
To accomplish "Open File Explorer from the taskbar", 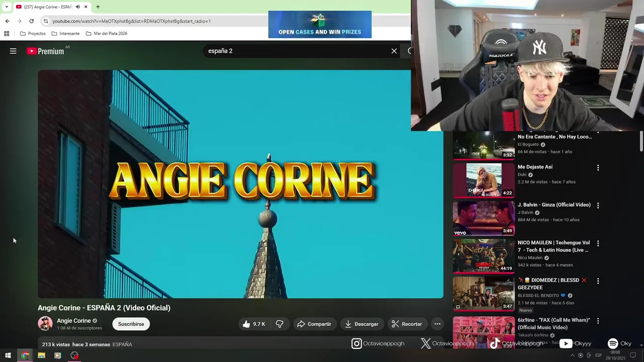I will coord(41,355).
